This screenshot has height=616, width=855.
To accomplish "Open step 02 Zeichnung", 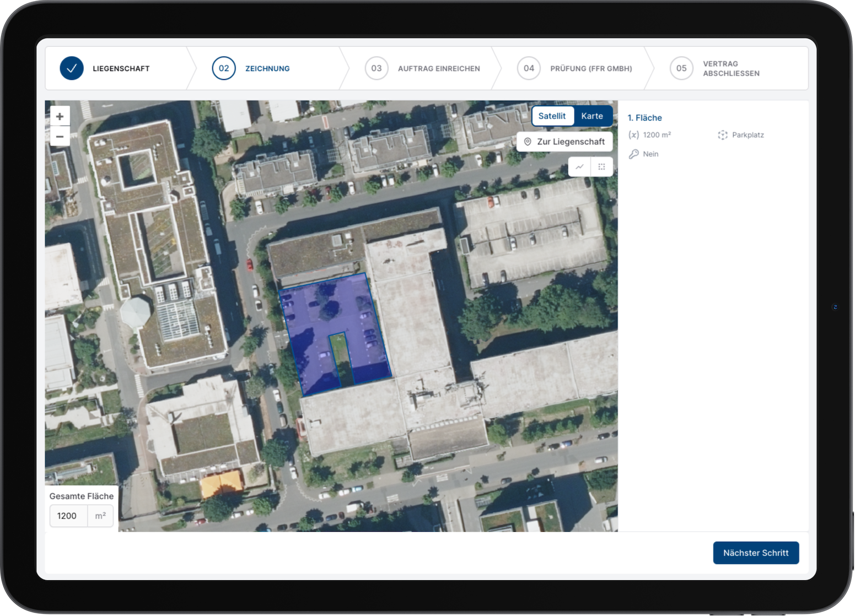I will pos(251,68).
